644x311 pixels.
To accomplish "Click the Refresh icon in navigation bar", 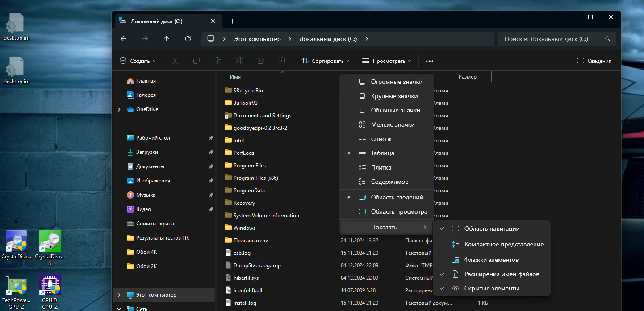I will pos(188,39).
